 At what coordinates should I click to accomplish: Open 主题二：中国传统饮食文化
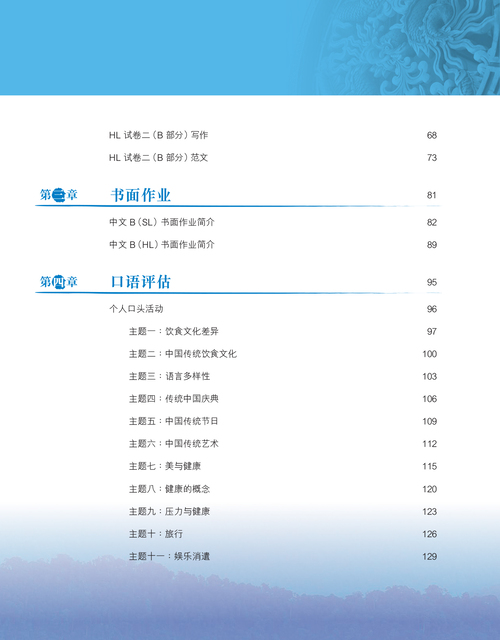point(183,354)
